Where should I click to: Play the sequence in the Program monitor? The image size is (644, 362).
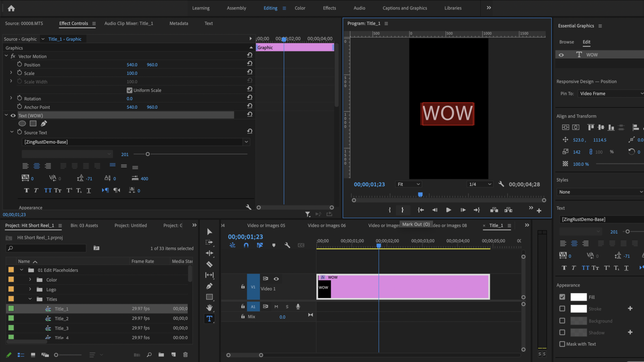pos(448,209)
